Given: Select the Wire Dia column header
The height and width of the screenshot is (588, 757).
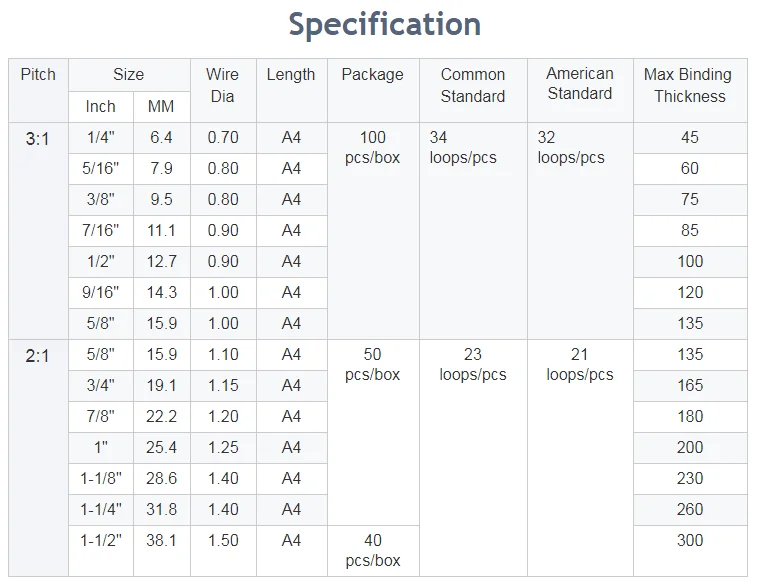Looking at the screenshot, I should [222, 85].
